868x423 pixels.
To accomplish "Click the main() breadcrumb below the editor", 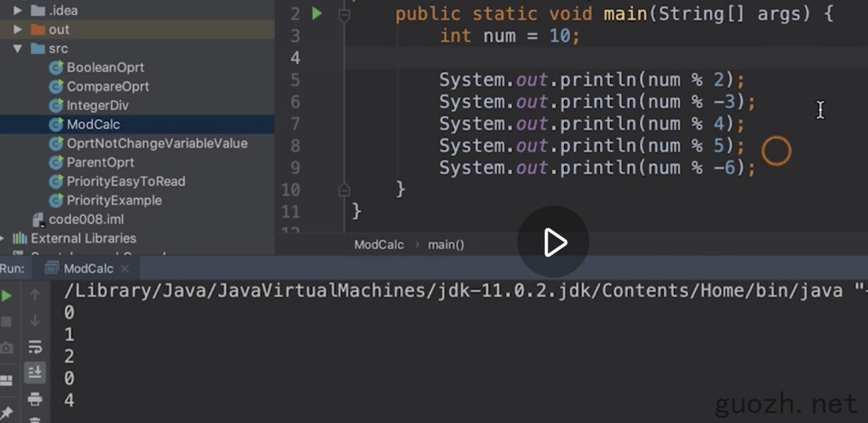I will pyautogui.click(x=446, y=245).
